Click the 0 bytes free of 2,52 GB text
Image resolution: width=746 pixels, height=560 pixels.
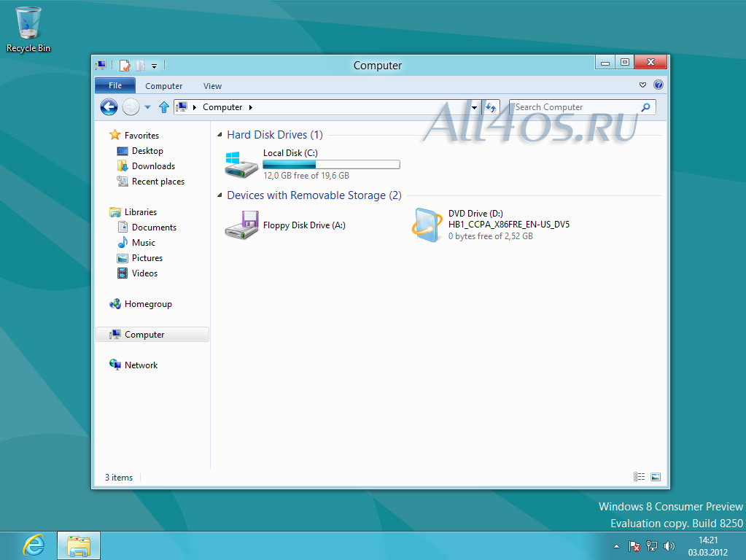coord(491,236)
